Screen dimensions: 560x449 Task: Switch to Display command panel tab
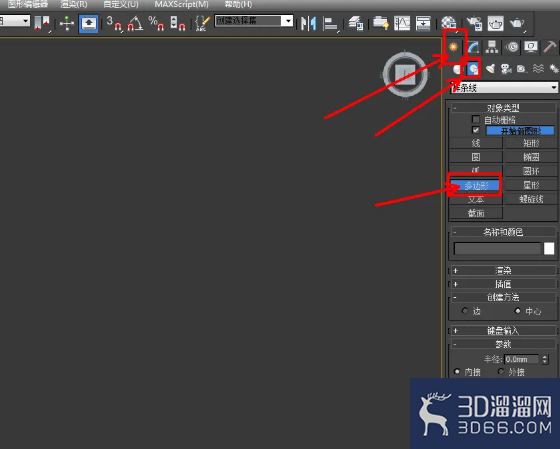tap(531, 47)
